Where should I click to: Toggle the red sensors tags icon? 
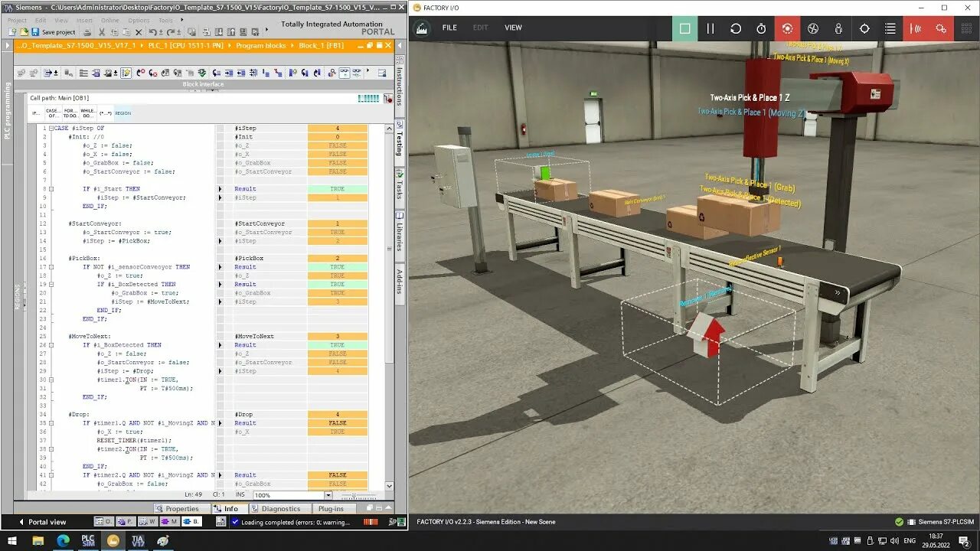click(916, 28)
